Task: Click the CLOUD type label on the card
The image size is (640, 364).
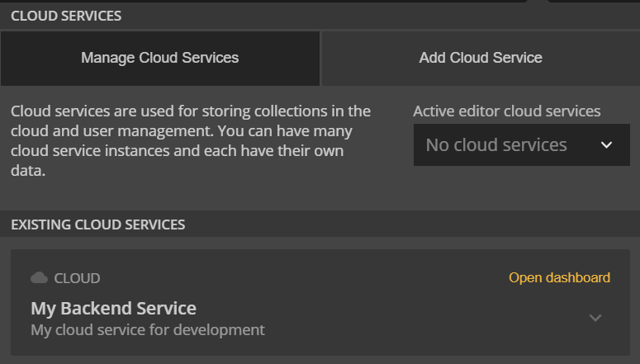Action: coord(77,278)
